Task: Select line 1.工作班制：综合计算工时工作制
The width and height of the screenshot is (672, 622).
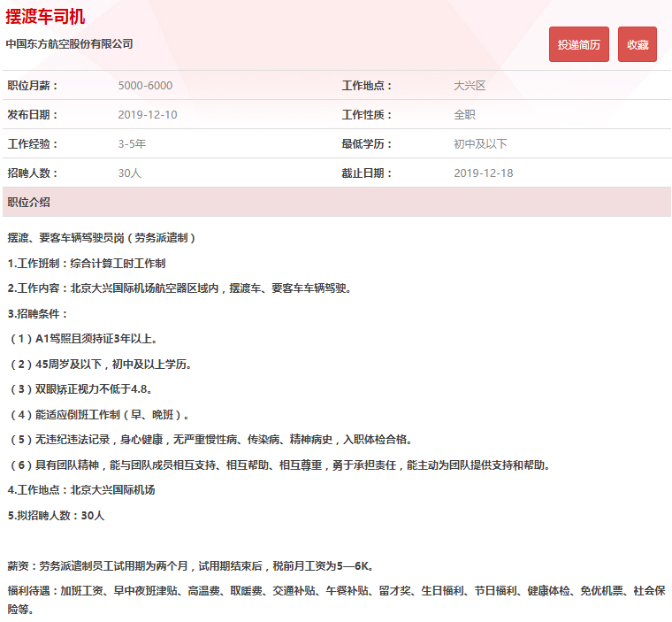Action: pyautogui.click(x=87, y=263)
